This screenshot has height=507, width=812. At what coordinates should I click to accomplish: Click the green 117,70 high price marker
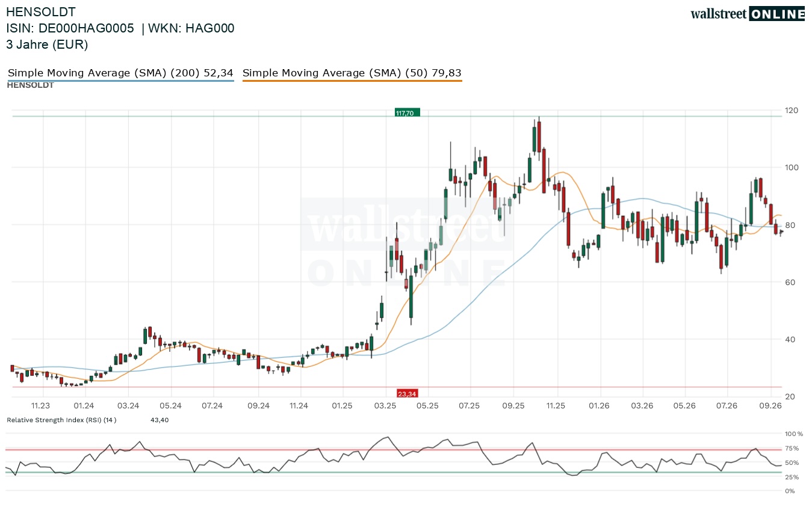coord(407,112)
